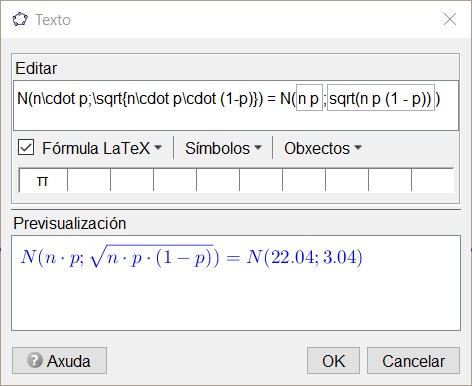Click the Editar section label

pos(36,68)
